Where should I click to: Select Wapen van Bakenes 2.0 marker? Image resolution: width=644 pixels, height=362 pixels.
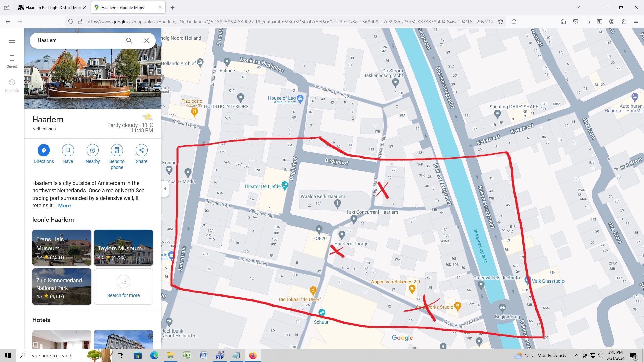412,289
